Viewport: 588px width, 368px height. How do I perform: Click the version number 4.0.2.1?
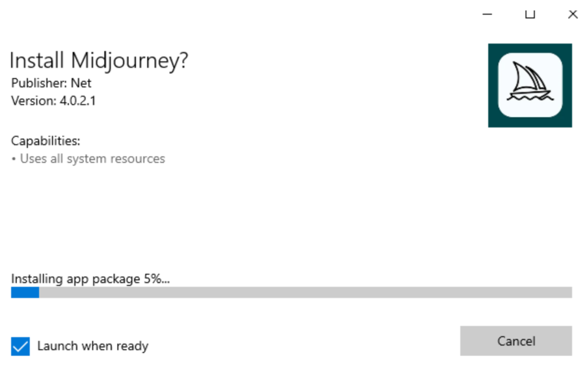tap(78, 101)
